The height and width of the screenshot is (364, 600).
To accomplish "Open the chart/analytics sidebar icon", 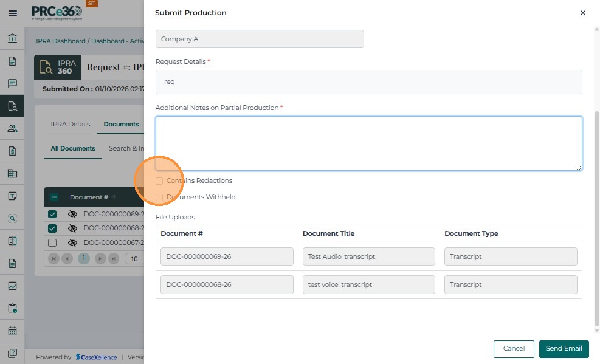I will point(12,286).
